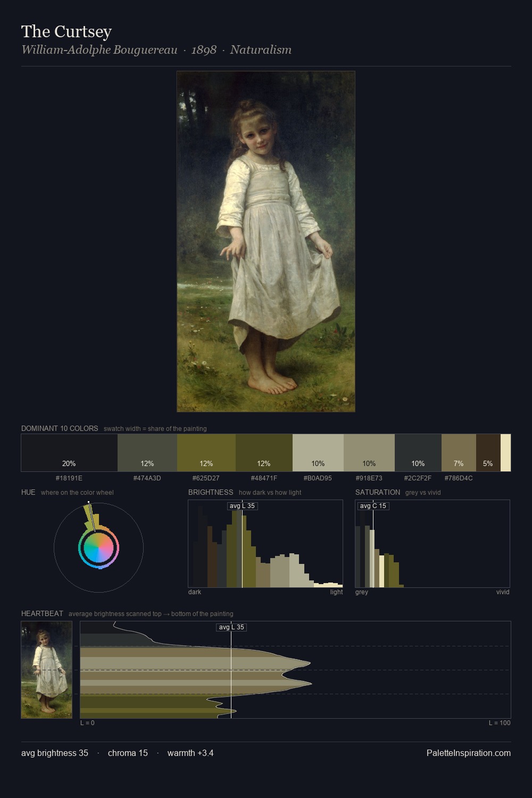532x798 pixels.
Task: Click the 'how dark vs how light' caption
Action: pos(270,493)
